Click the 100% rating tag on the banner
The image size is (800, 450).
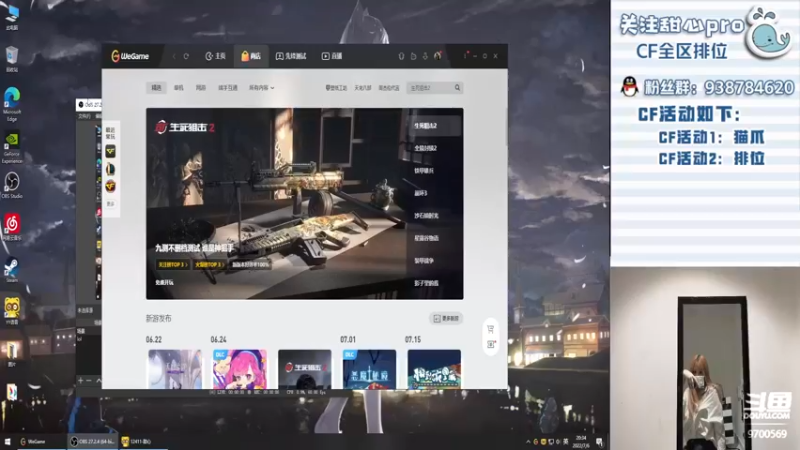[x=250, y=264]
